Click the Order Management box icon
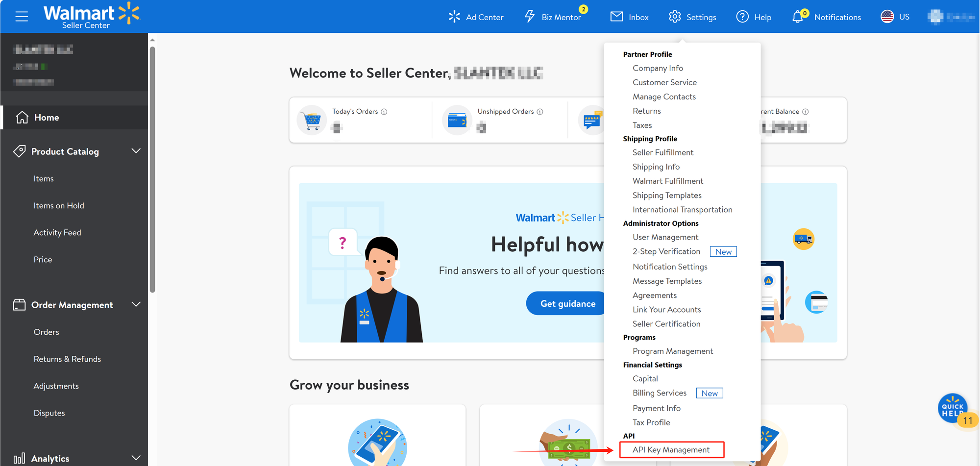 point(19,305)
